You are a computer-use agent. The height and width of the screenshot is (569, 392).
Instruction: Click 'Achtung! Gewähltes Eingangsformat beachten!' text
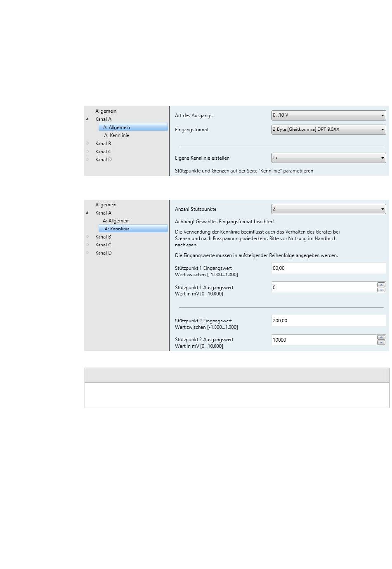pyautogui.click(x=224, y=222)
